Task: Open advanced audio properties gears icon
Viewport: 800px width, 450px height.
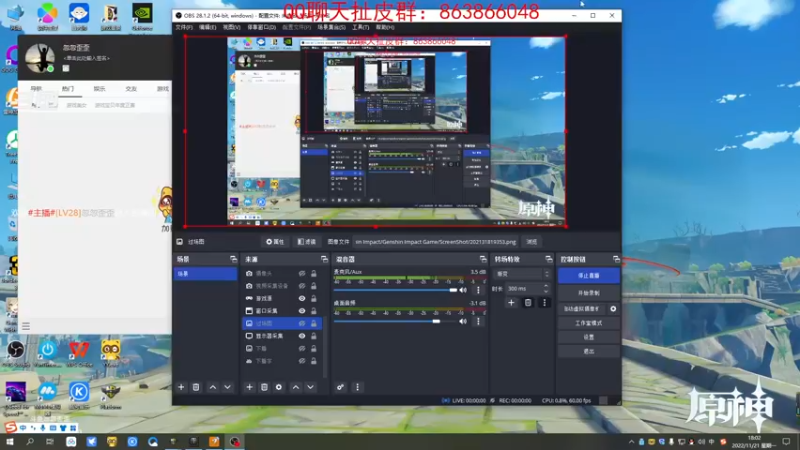Action: click(x=340, y=387)
